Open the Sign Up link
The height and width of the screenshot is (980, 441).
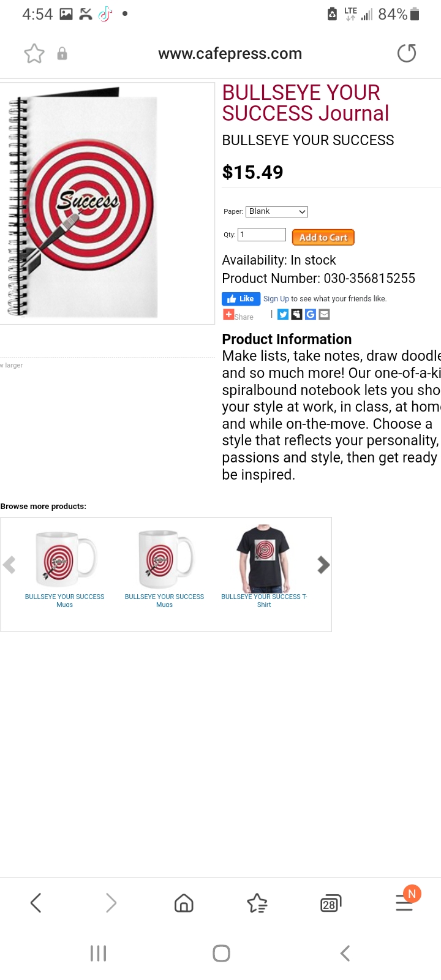coord(276,299)
